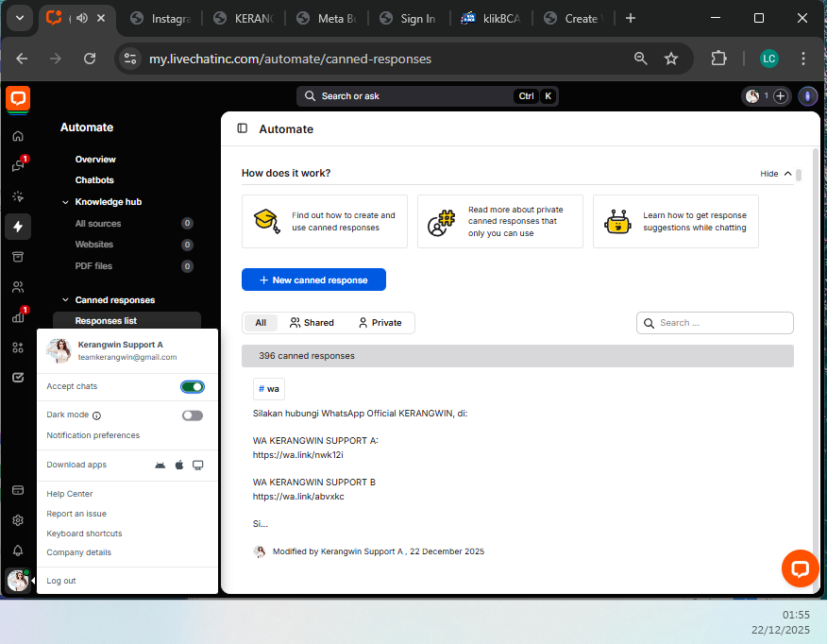This screenshot has height=644, width=827.
Task: Open the LiveChat home icon in sidebar
Action: (18, 136)
